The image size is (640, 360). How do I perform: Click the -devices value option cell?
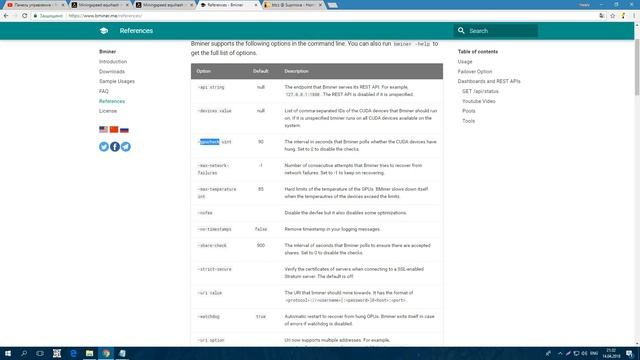click(214, 111)
